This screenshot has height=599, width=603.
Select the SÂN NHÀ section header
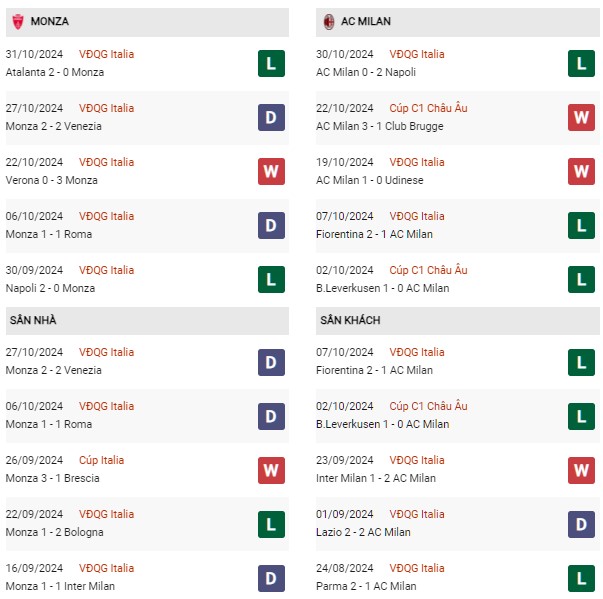click(147, 321)
